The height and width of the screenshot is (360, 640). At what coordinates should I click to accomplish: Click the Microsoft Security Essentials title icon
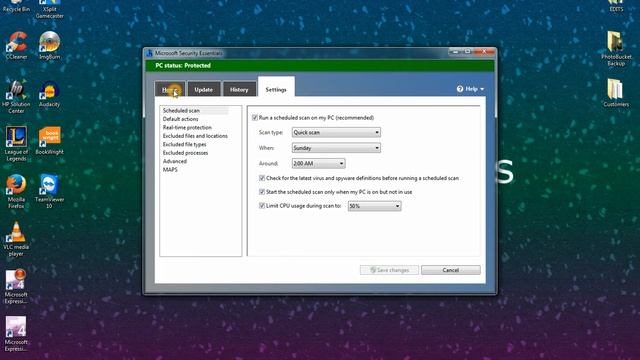[x=149, y=53]
